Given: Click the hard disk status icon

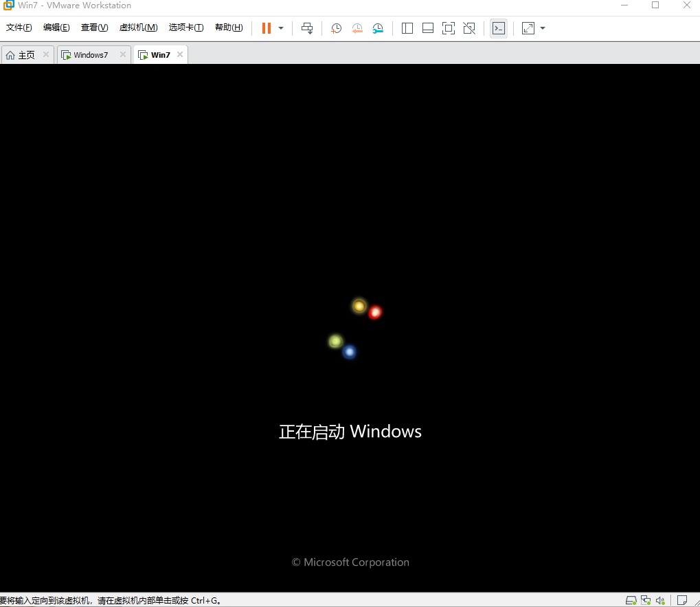Looking at the screenshot, I should (x=631, y=601).
